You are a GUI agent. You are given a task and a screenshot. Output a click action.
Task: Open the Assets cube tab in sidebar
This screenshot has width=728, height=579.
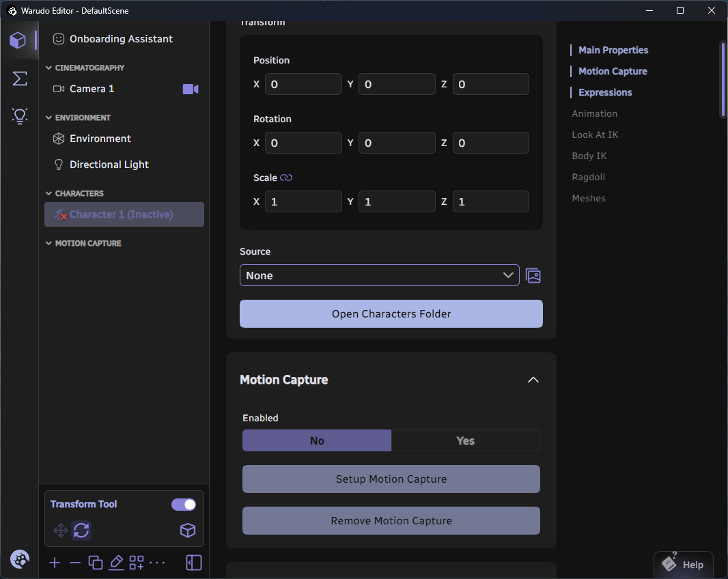18,40
